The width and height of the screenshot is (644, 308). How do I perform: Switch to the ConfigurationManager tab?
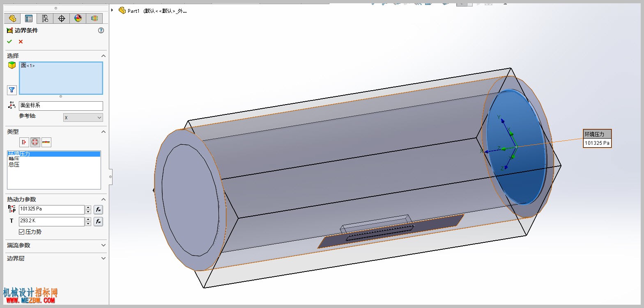45,18
